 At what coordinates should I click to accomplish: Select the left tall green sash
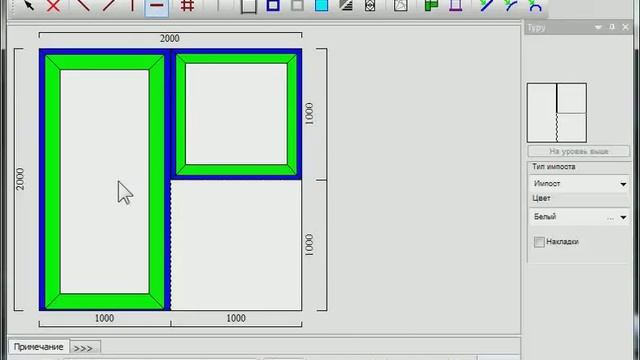pyautogui.click(x=105, y=182)
